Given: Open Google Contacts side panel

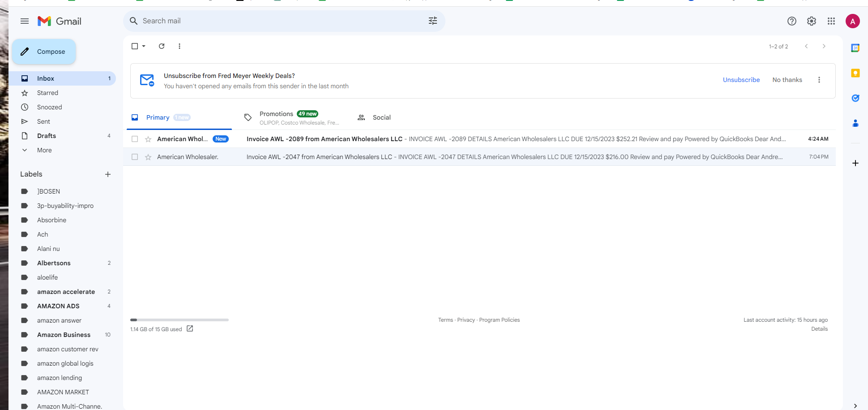Looking at the screenshot, I should (855, 123).
